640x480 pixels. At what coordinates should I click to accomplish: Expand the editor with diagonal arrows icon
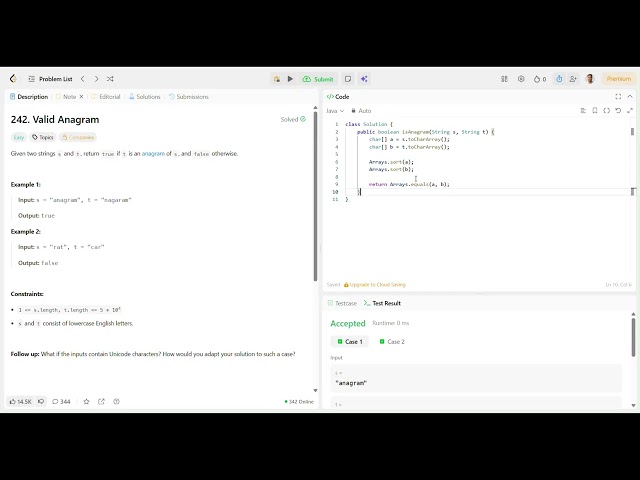coord(630,111)
